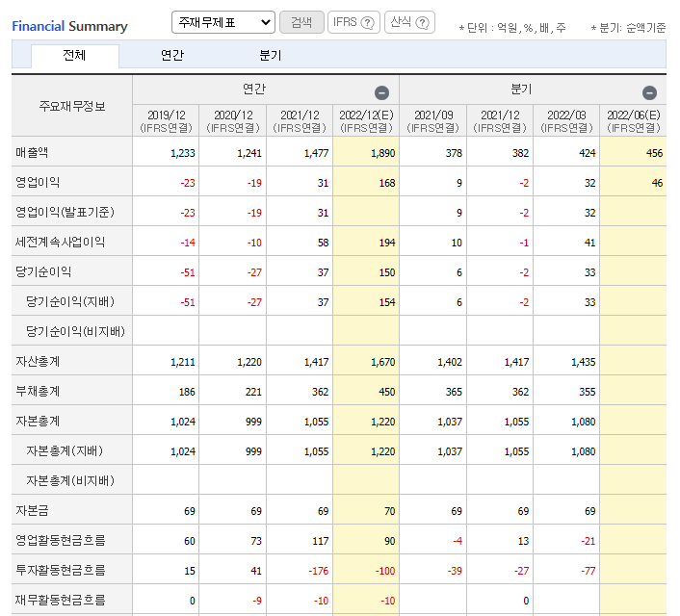The image size is (680, 616).
Task: Click the 194 세전계속사업이익 estimate value
Action: 387,243
